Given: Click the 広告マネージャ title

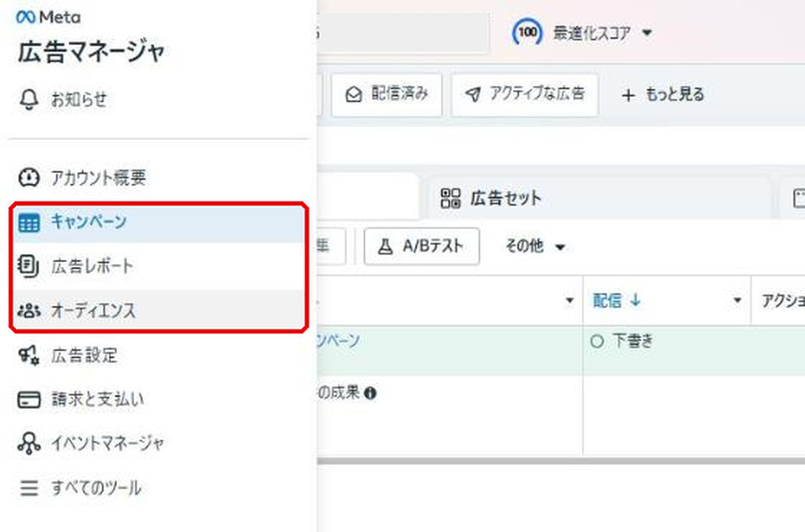Looking at the screenshot, I should coord(91,52).
